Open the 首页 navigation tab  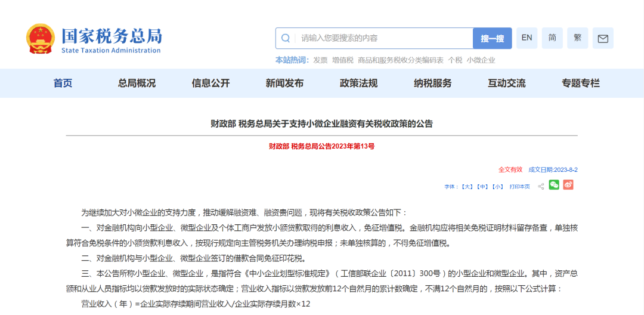63,84
